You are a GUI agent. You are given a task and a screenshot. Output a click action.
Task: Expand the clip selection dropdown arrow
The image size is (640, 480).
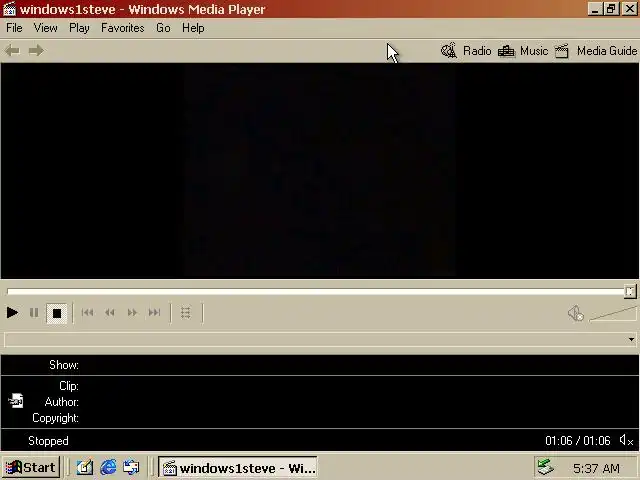pyautogui.click(x=631, y=340)
